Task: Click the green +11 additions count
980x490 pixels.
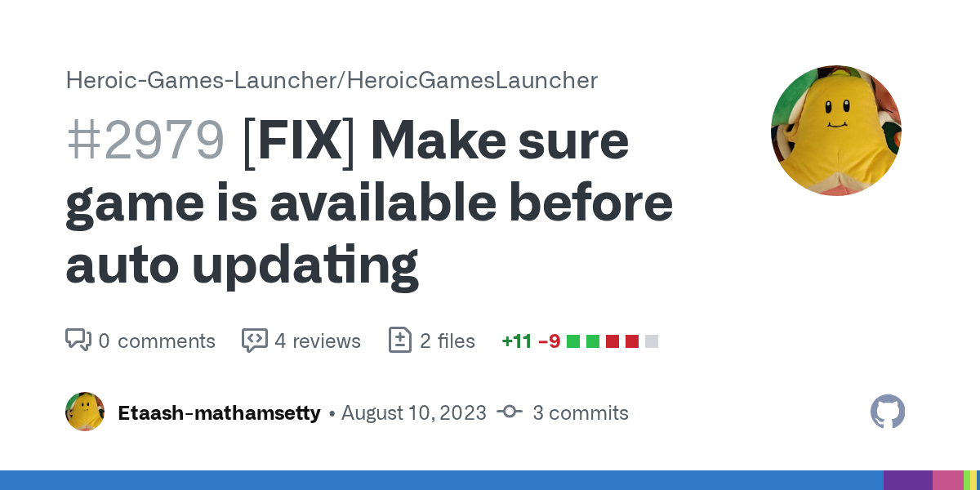Action: tap(517, 341)
